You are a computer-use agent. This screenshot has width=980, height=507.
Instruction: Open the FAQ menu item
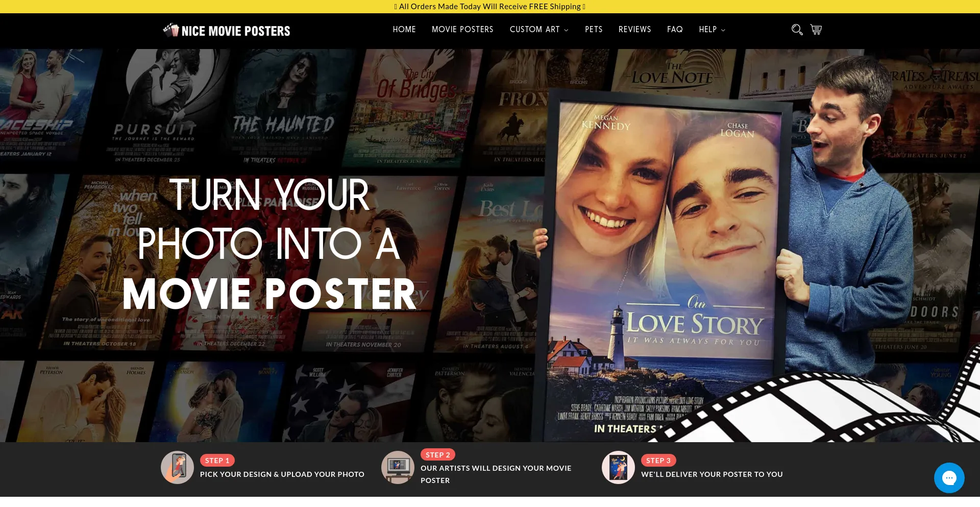click(x=675, y=30)
